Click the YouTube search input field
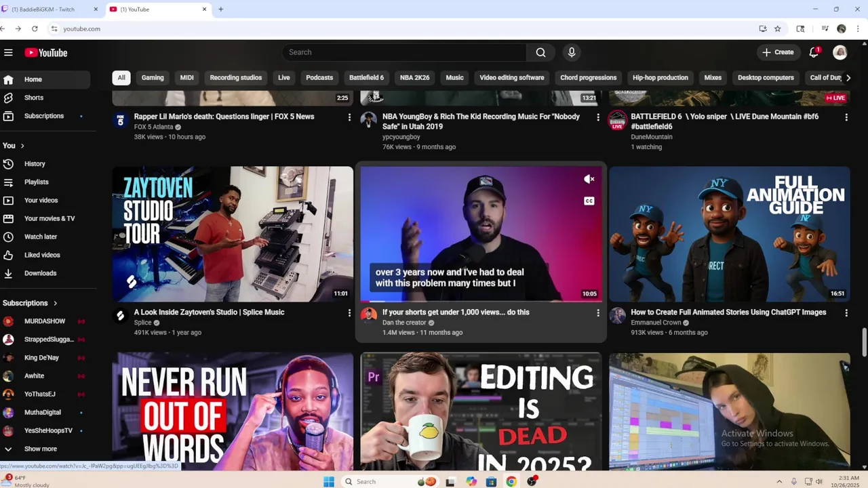 (404, 52)
